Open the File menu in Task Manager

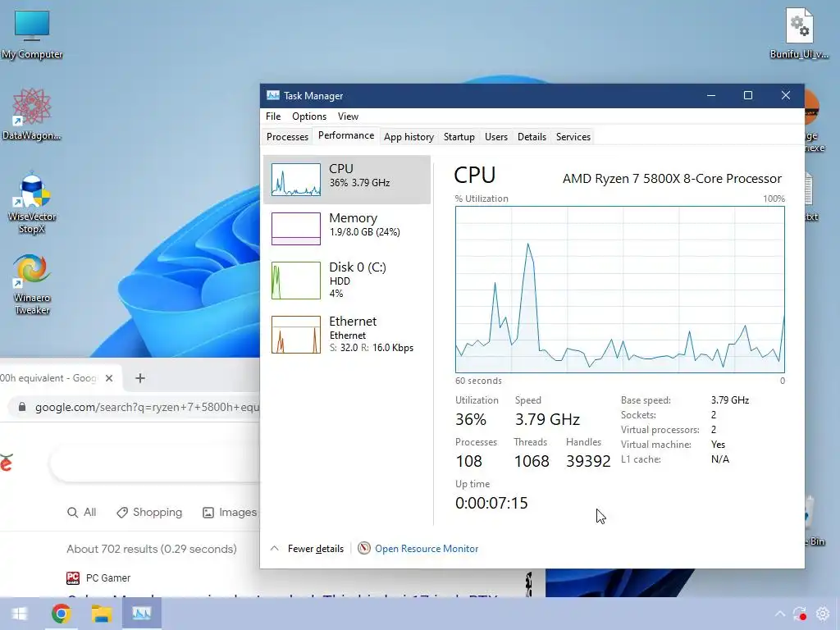click(272, 116)
